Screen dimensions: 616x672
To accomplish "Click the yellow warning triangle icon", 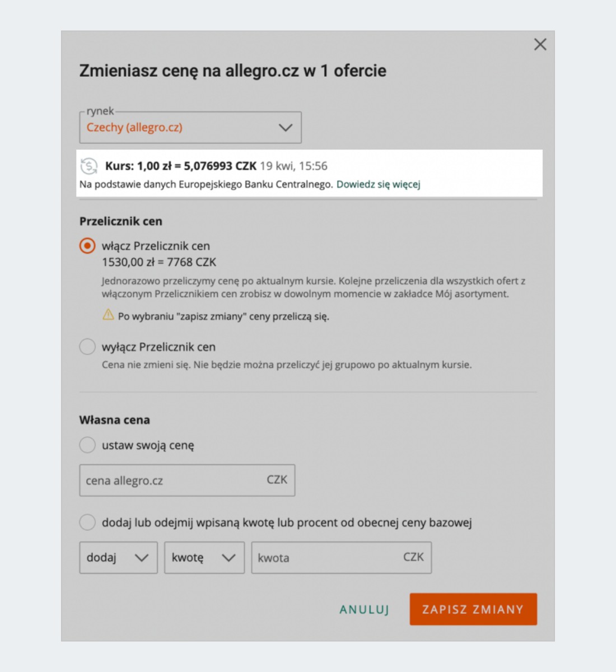I will pyautogui.click(x=108, y=315).
